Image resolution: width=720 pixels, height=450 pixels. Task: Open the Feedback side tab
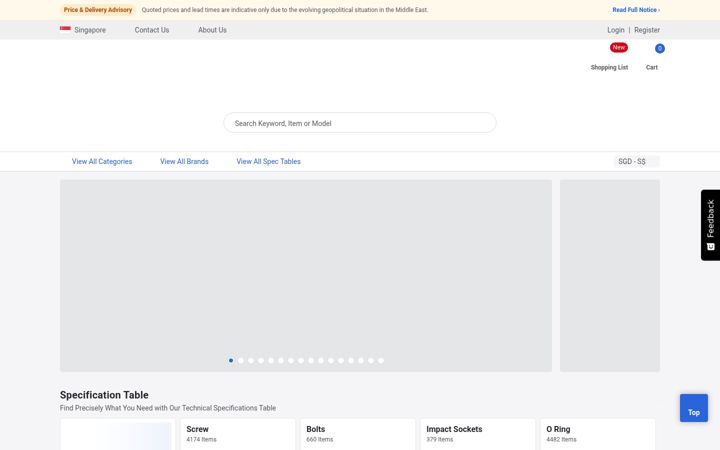(710, 225)
